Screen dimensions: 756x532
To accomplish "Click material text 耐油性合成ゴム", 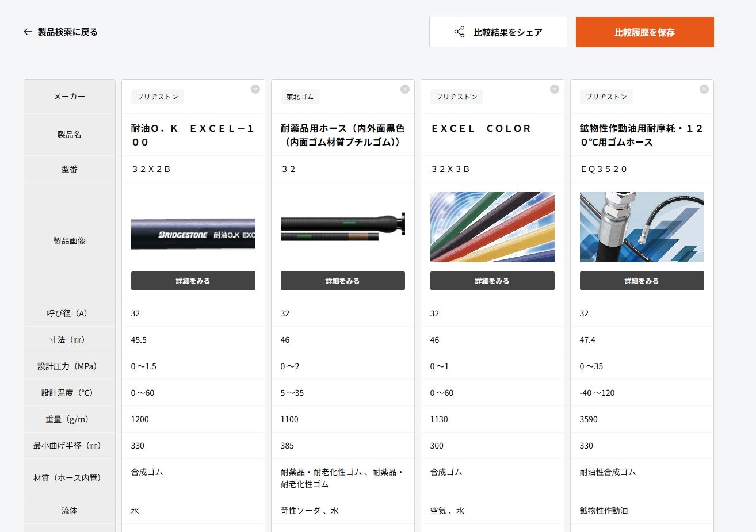I will 608,472.
